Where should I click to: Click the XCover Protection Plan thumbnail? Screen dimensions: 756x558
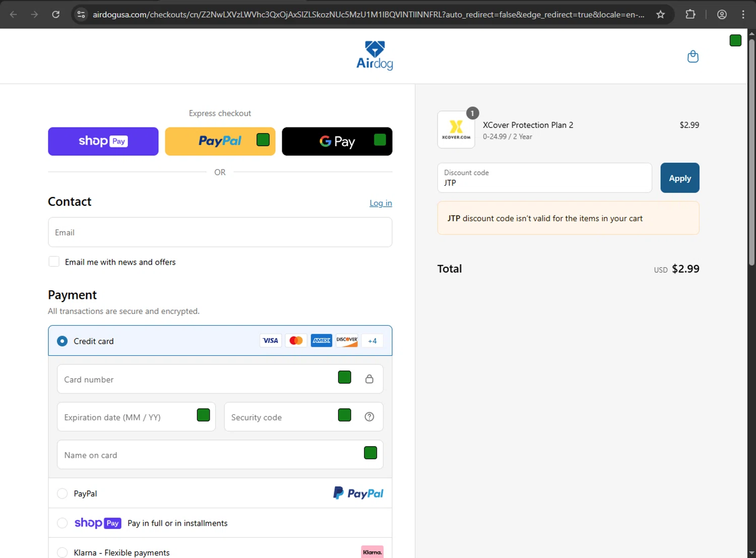tap(456, 130)
